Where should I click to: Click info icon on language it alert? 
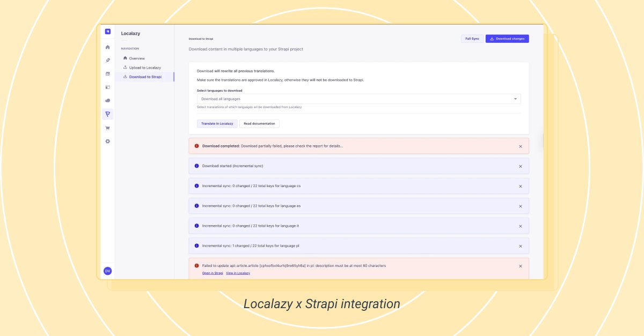coord(196,226)
